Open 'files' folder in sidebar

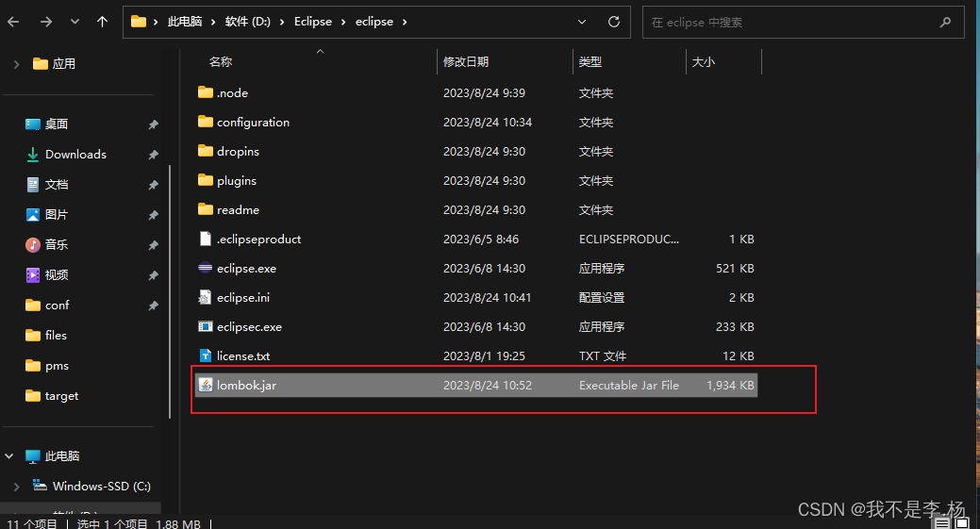46,336
